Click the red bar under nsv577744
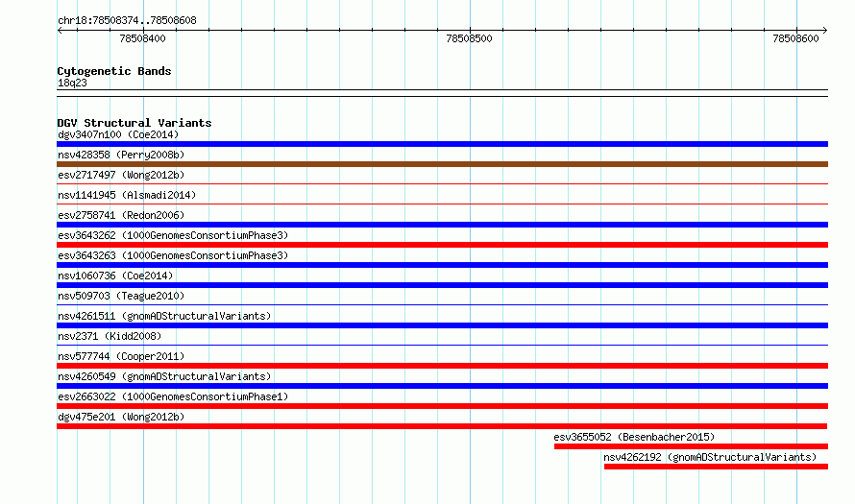 (x=442, y=366)
